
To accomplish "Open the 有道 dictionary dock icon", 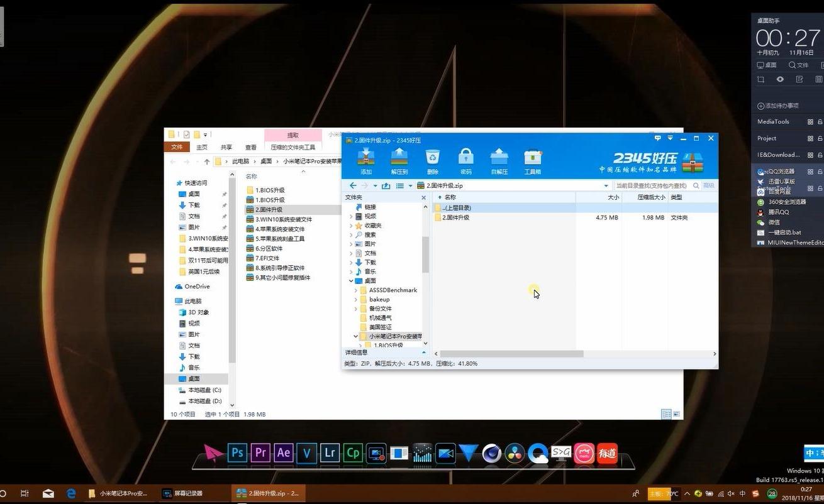I will tap(607, 453).
